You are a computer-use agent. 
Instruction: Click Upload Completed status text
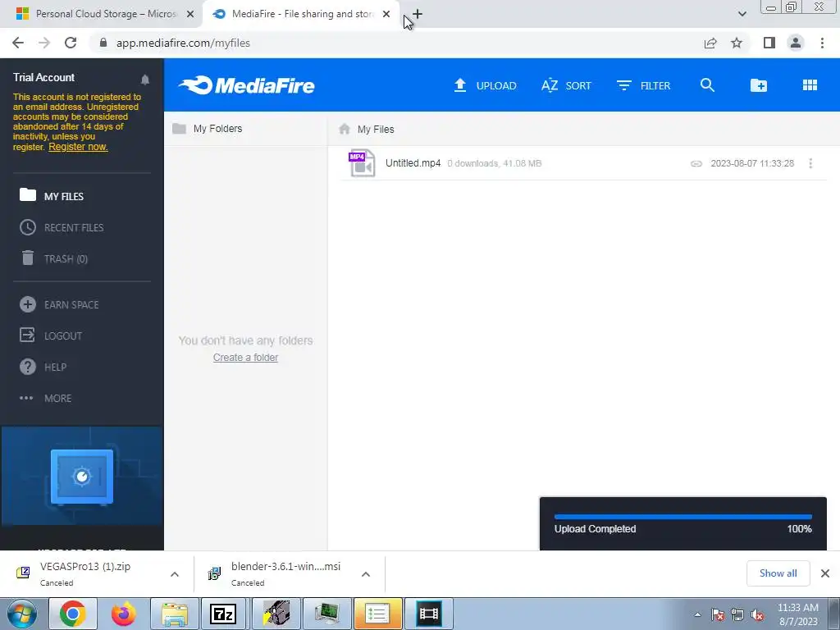point(596,529)
